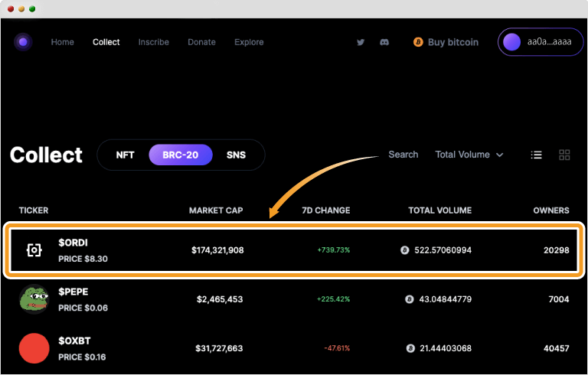The height and width of the screenshot is (375, 588).
Task: Open the Twitter icon link
Action: click(361, 42)
